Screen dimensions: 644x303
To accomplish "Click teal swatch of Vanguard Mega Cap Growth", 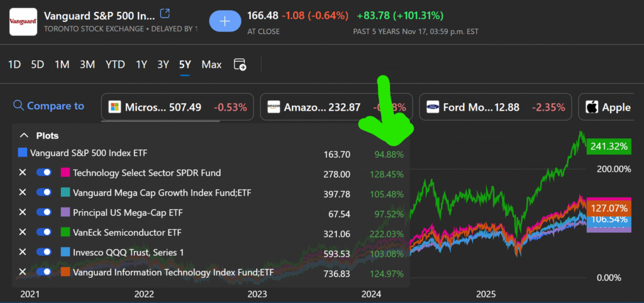I will (65, 192).
